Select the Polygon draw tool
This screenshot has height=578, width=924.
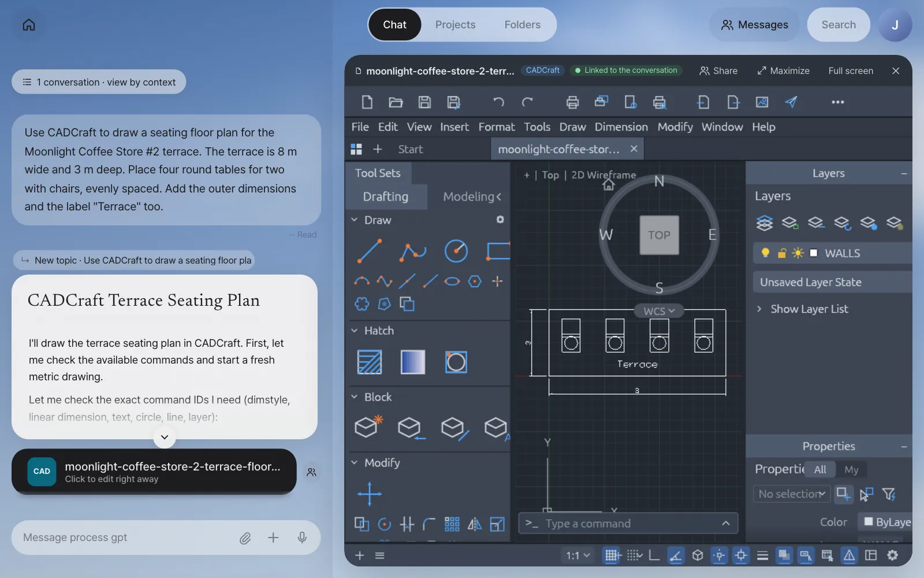tap(475, 281)
